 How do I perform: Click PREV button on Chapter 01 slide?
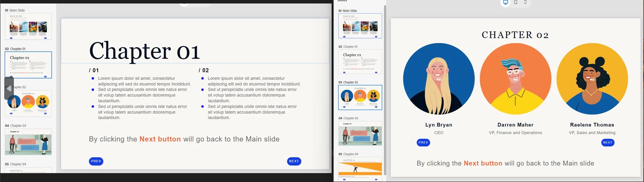click(x=96, y=161)
